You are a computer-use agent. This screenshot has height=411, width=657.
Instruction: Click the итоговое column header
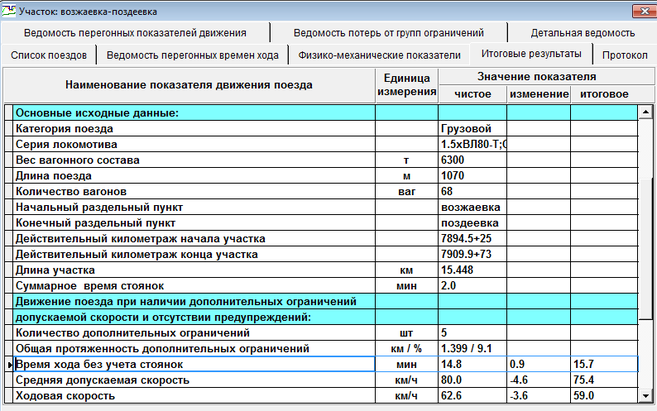(604, 94)
